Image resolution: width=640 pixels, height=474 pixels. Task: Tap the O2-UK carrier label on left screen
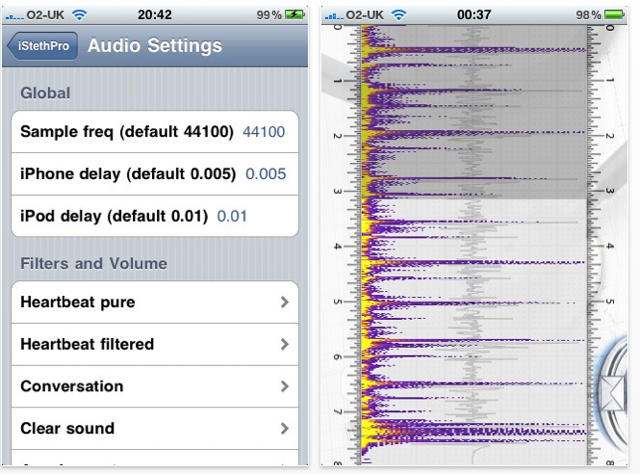tap(45, 15)
